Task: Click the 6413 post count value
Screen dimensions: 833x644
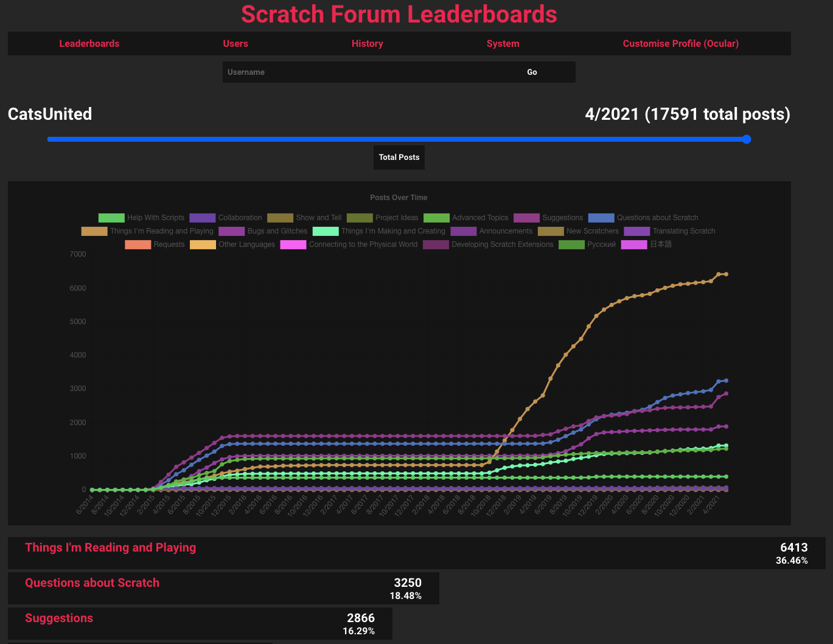Action: click(794, 547)
